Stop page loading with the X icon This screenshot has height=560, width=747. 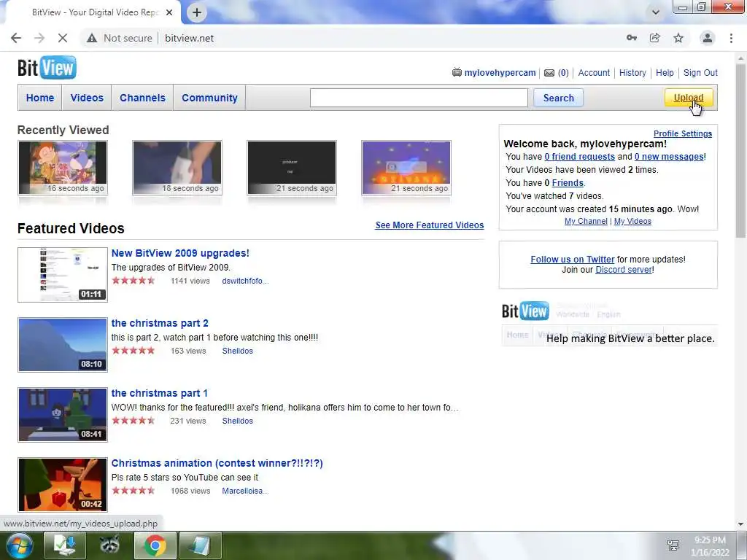[x=63, y=38]
